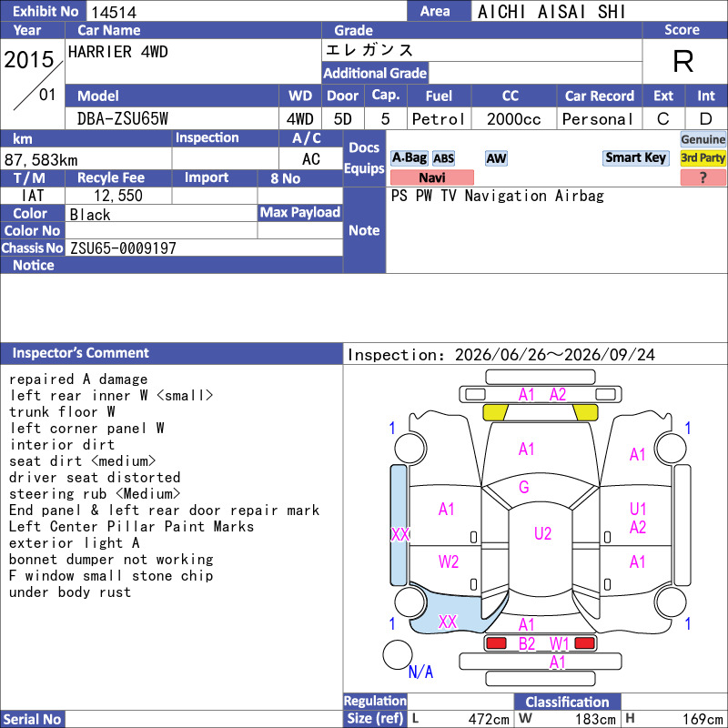Image resolution: width=728 pixels, height=728 pixels.
Task: Click the XX mark on left side sill
Action: point(400,534)
